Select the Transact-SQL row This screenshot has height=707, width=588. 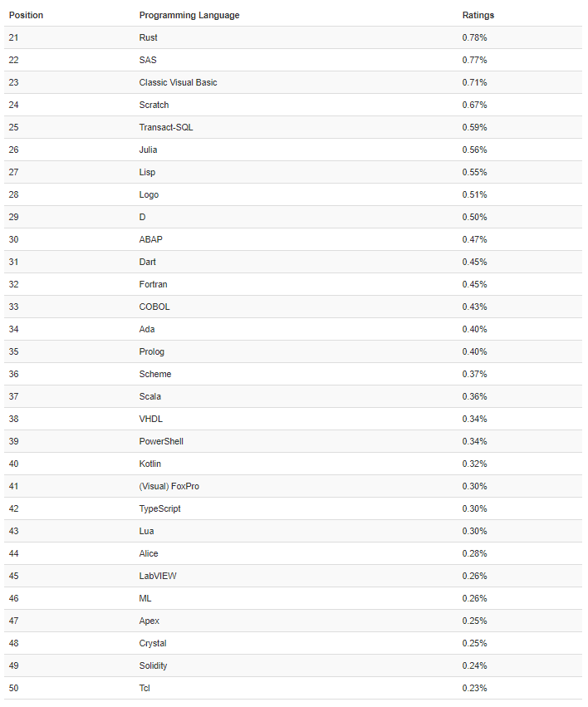[x=166, y=127]
